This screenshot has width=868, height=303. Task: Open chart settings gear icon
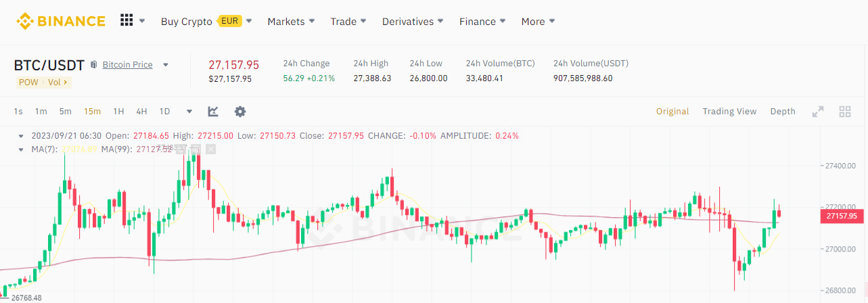click(x=240, y=112)
